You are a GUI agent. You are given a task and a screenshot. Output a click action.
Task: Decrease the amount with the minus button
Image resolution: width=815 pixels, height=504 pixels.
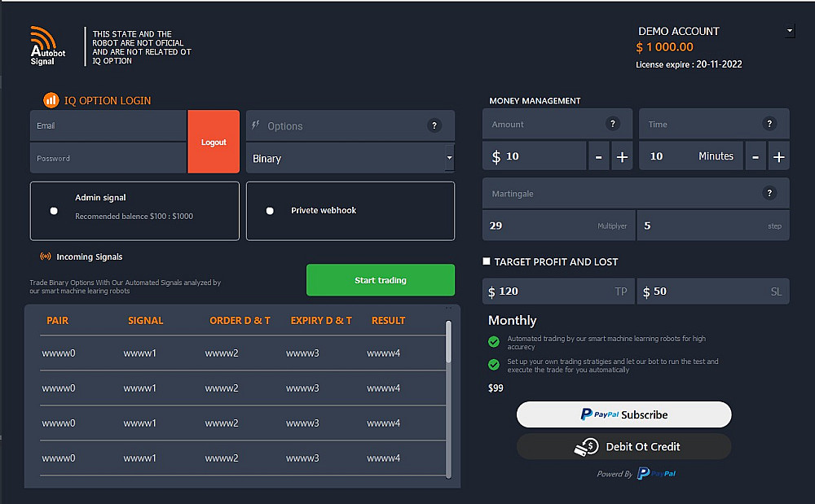(x=599, y=156)
